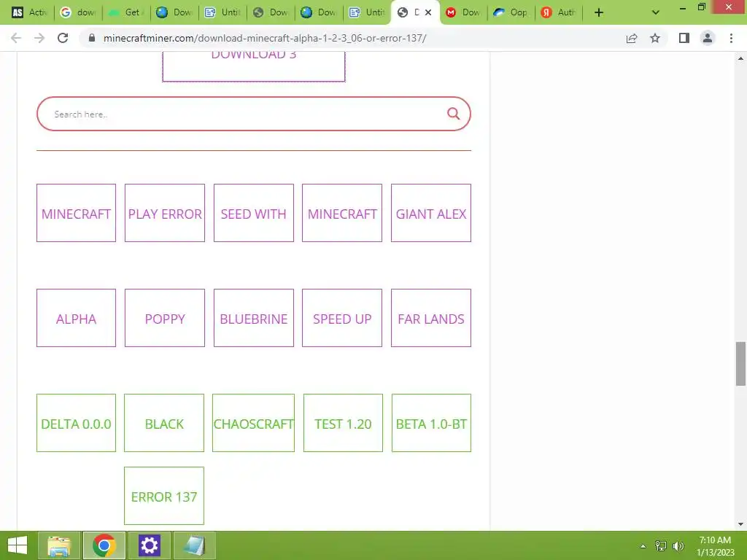This screenshot has height=560, width=747.
Task: Open the MINECRAFT tile beside GIANT ALEX
Action: [x=342, y=213]
